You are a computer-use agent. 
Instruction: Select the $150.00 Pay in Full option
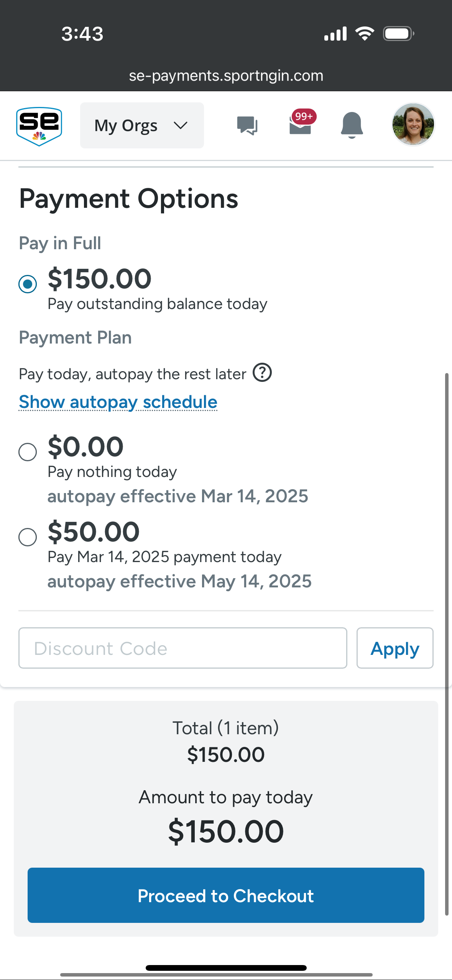(x=28, y=284)
